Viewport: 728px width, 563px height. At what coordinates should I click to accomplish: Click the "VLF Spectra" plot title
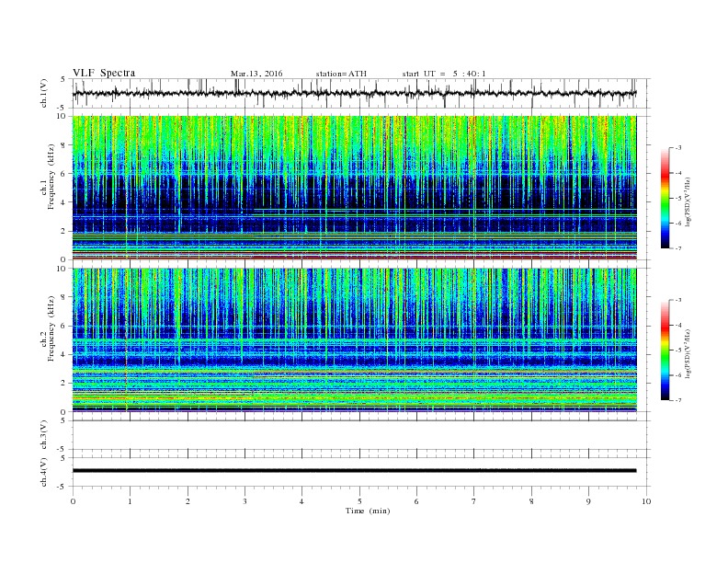[x=104, y=73]
